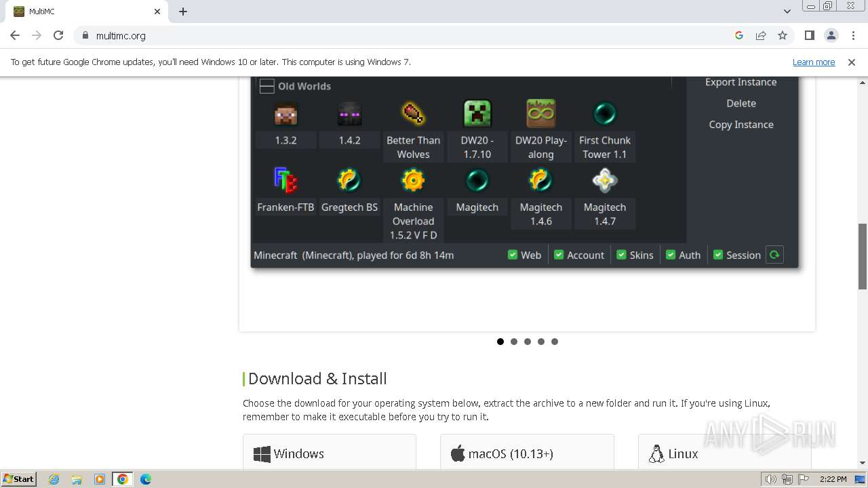Toggle the browser side panel icon

coord(810,35)
